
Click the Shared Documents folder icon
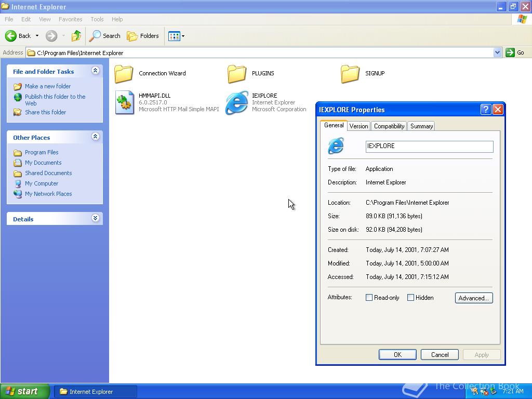point(18,174)
